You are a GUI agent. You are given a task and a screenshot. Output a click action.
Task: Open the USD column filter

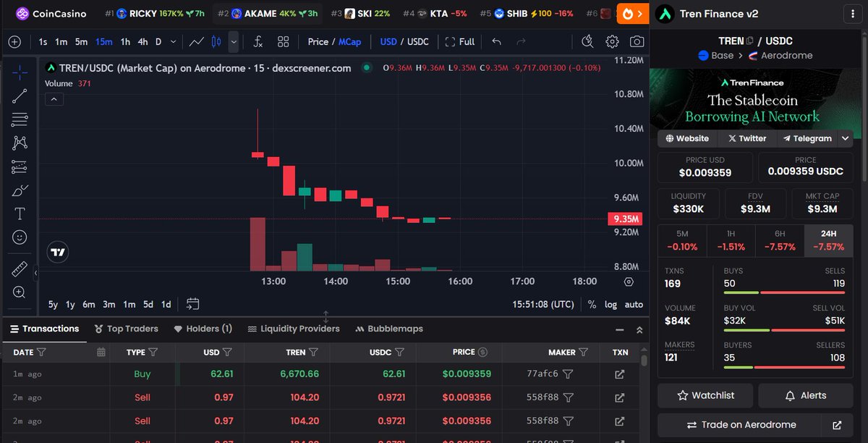pyautogui.click(x=227, y=353)
